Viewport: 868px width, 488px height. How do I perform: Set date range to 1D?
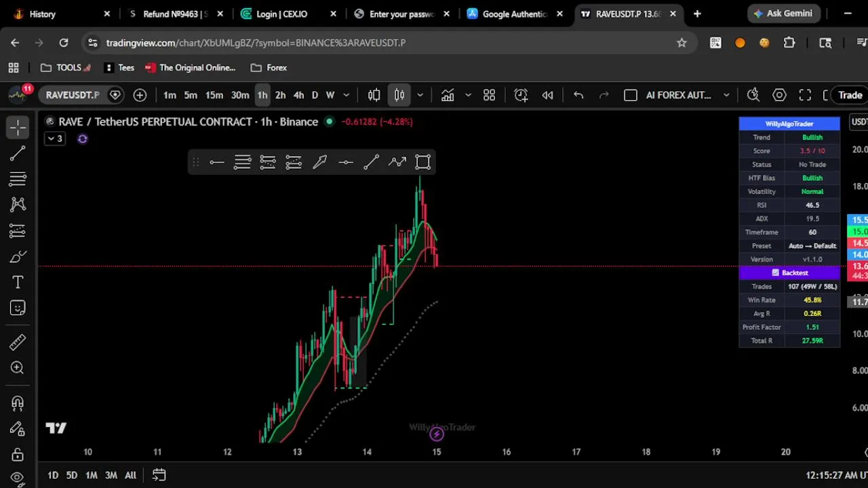click(x=53, y=475)
